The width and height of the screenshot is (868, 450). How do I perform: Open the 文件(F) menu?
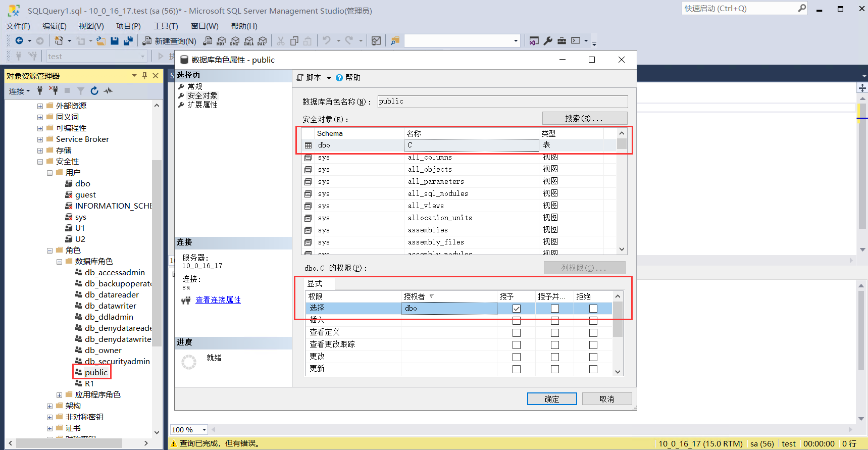[18, 26]
